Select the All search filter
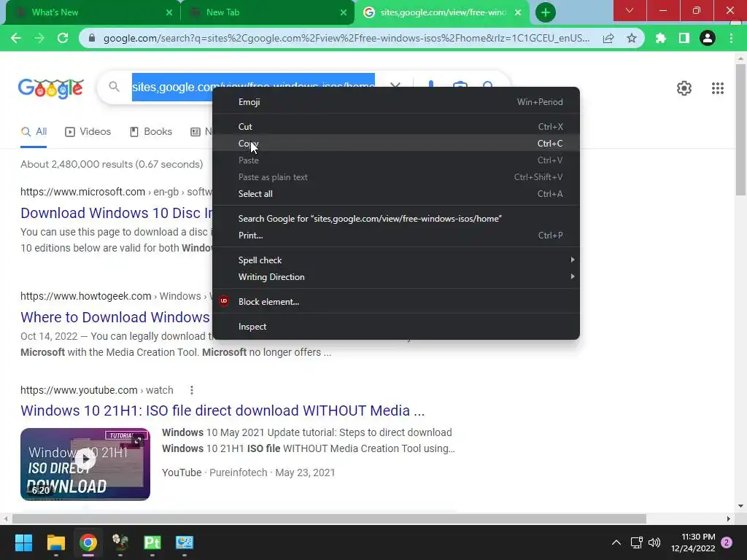747x560 pixels. [34, 131]
